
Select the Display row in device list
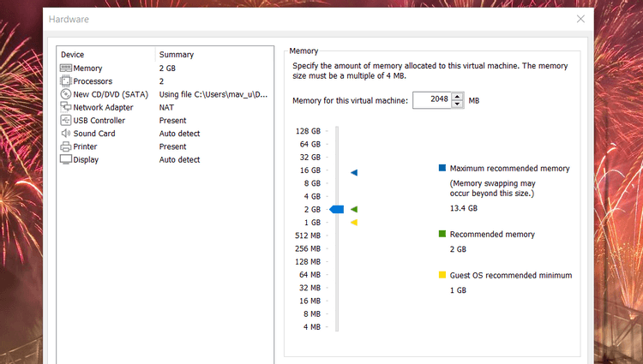point(165,159)
